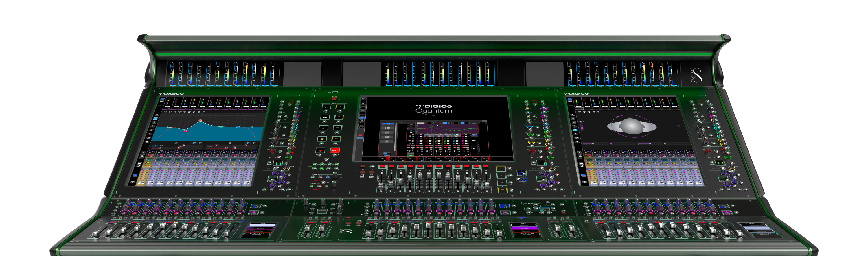Trigger the yellow stop macro button
This screenshot has width=868, height=256.
click(323, 139)
